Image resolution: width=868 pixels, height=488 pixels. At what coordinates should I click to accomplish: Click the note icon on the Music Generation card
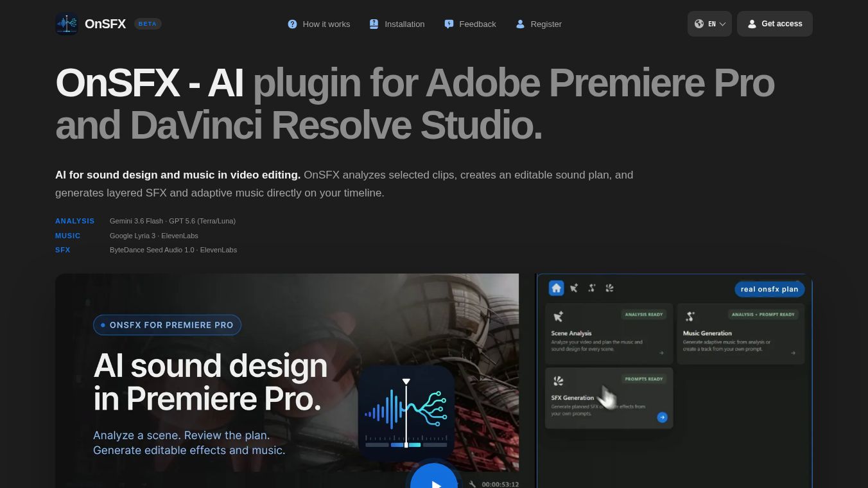pos(690,316)
